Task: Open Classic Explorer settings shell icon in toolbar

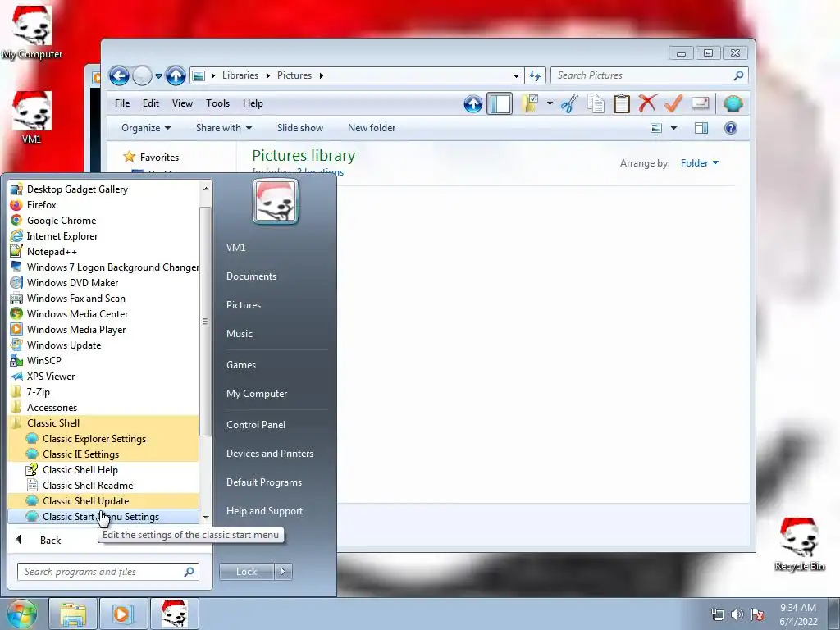Action: click(x=733, y=103)
